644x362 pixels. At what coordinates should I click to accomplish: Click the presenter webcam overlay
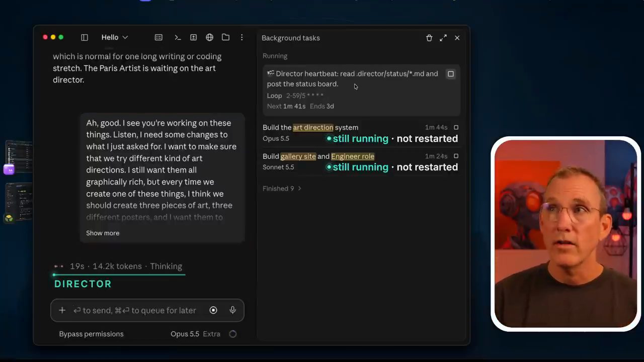(x=566, y=233)
